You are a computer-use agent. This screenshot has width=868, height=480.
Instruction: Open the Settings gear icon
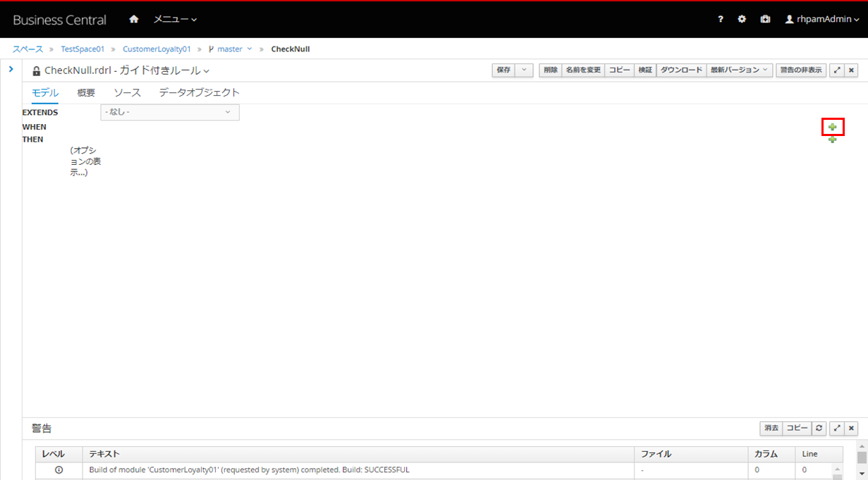(x=742, y=19)
